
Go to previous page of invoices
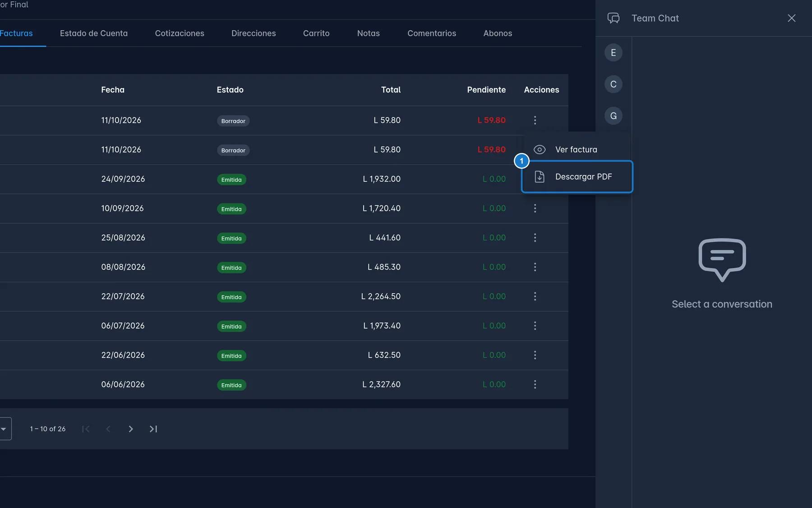108,429
